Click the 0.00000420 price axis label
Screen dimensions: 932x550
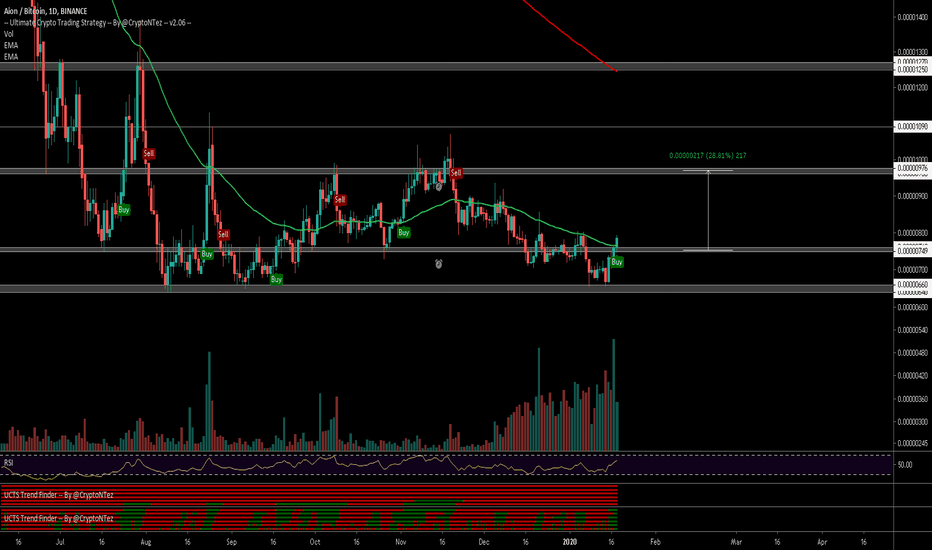[912, 376]
